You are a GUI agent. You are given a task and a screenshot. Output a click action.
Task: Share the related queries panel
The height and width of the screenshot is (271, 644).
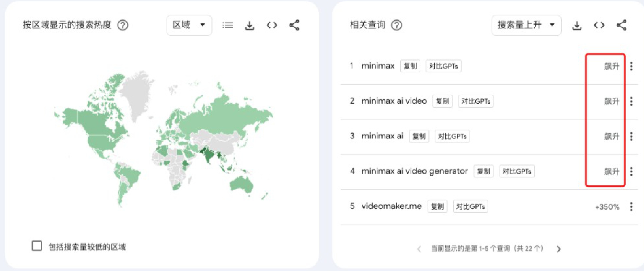tap(621, 25)
